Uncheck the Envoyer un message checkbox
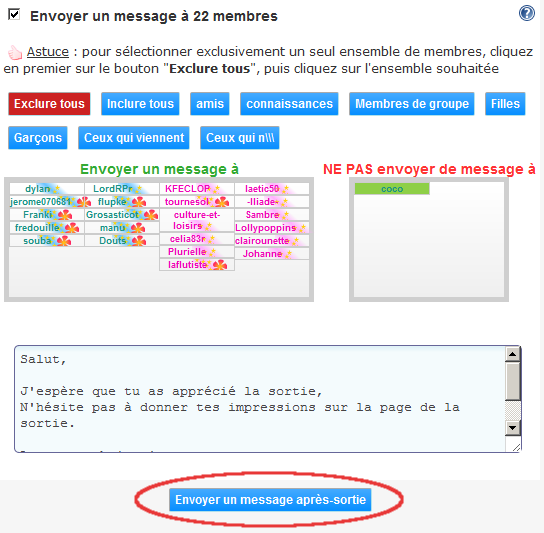The width and height of the screenshot is (544, 533). (x=14, y=15)
